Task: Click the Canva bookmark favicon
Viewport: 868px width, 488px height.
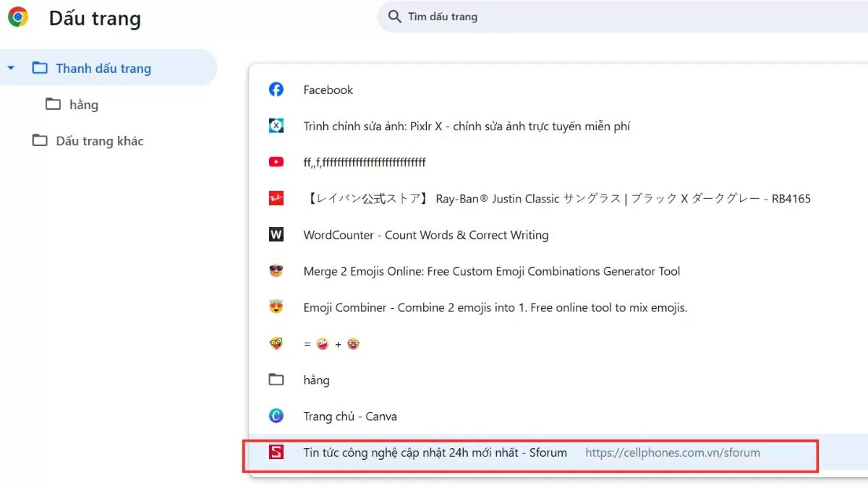Action: point(276,416)
